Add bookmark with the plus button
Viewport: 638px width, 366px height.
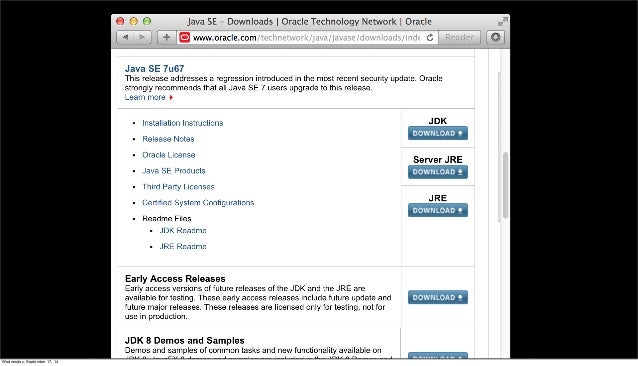166,37
